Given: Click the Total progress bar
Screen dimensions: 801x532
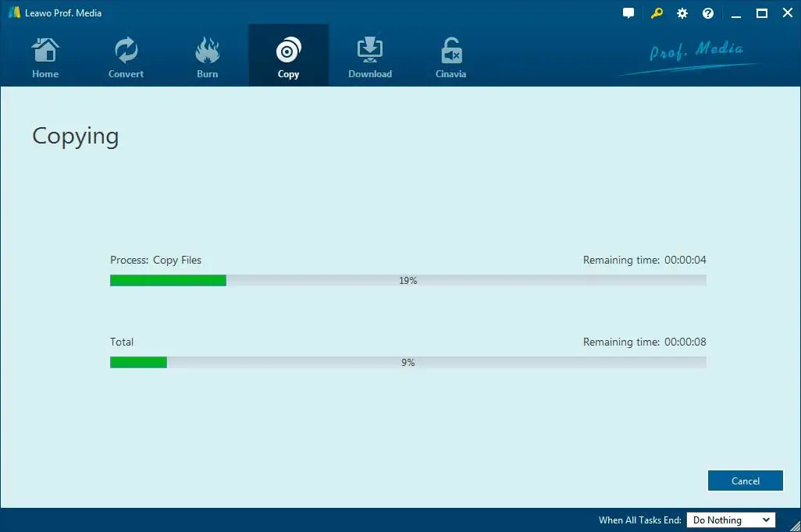Looking at the screenshot, I should pos(408,362).
